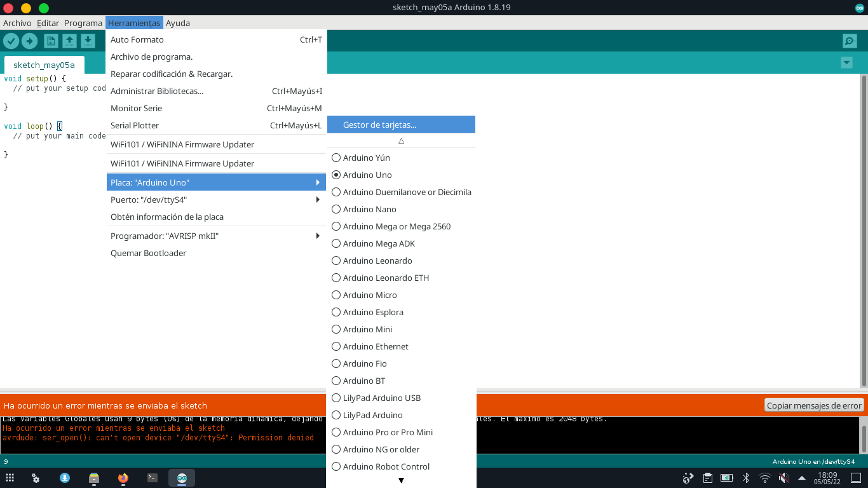Click the show desktop icon at taskbar end

click(x=856, y=478)
